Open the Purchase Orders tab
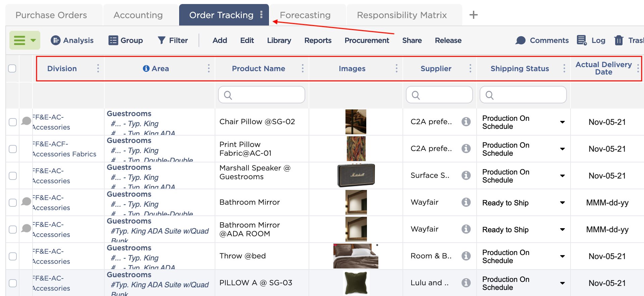644x296 pixels. [x=51, y=15]
